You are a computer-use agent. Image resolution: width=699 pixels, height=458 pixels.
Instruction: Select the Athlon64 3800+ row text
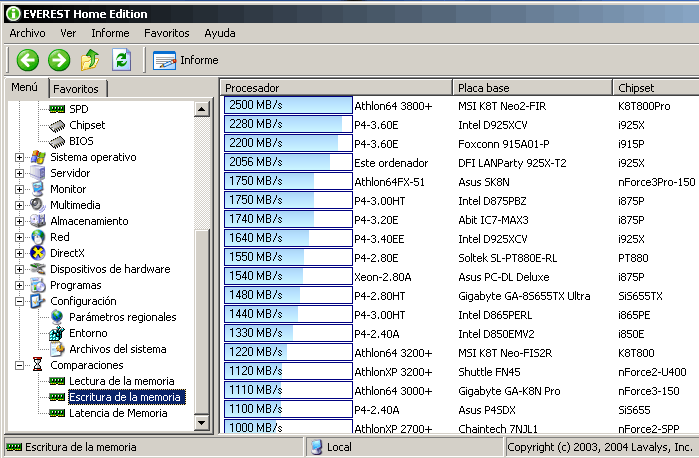(x=393, y=106)
